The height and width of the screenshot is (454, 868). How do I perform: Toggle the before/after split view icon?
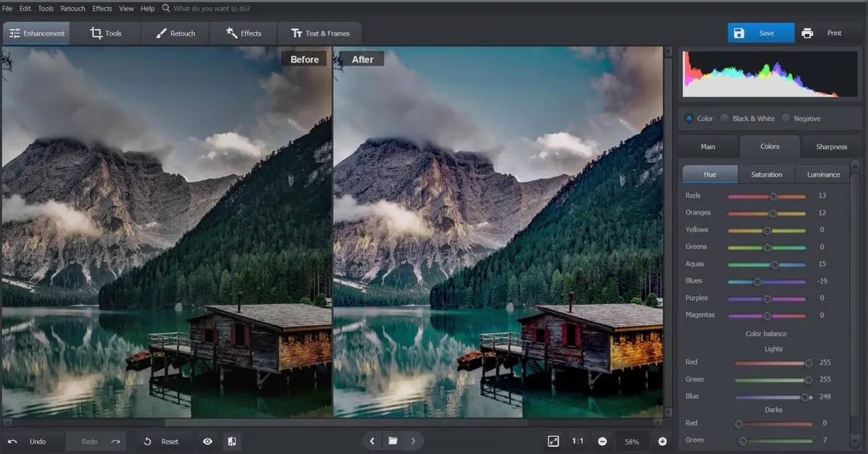pyautogui.click(x=231, y=441)
